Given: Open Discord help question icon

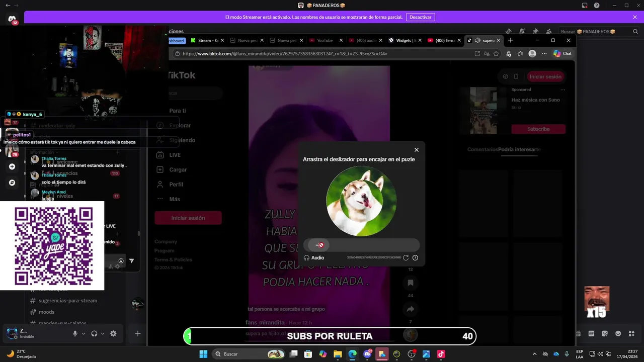Looking at the screenshot, I should (597, 5).
